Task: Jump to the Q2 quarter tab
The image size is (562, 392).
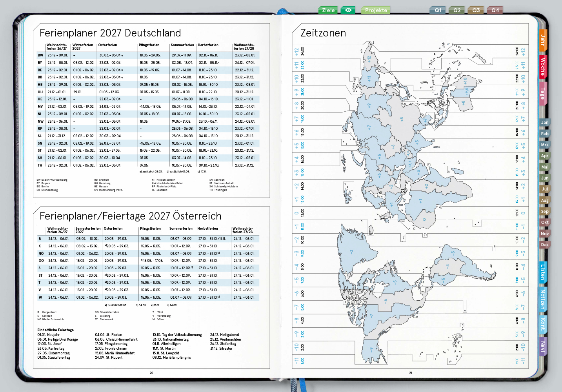Action: click(x=457, y=10)
